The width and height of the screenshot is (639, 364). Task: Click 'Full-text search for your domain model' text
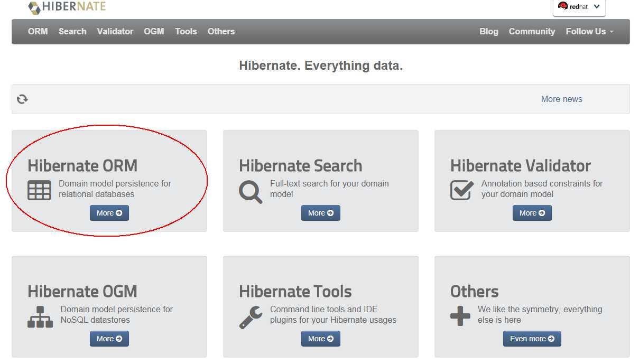329,189
